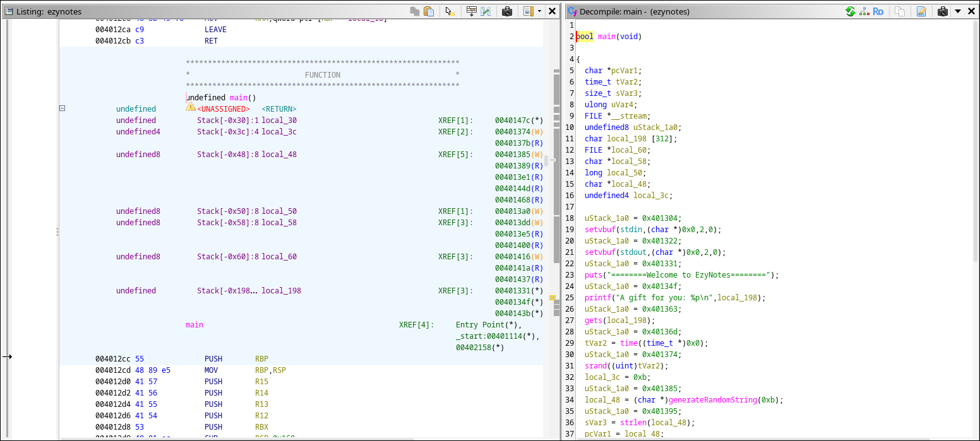980x441 pixels.
Task: Click the Debug Function Decompilation pencil icon
Action: click(921, 11)
